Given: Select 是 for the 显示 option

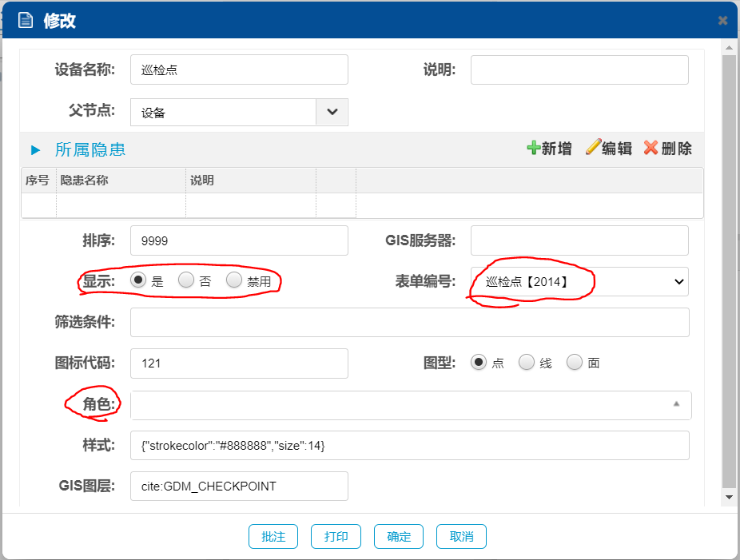Looking at the screenshot, I should (138, 280).
